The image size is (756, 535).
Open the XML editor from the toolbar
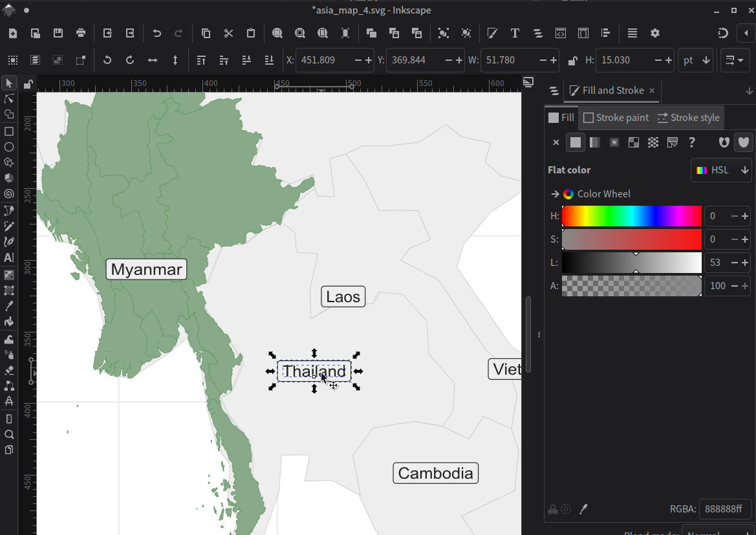point(560,33)
